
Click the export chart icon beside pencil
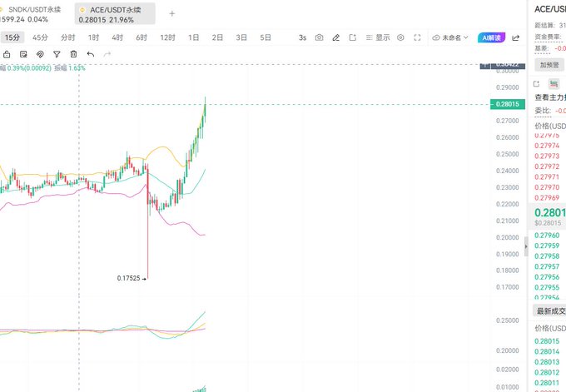point(353,37)
